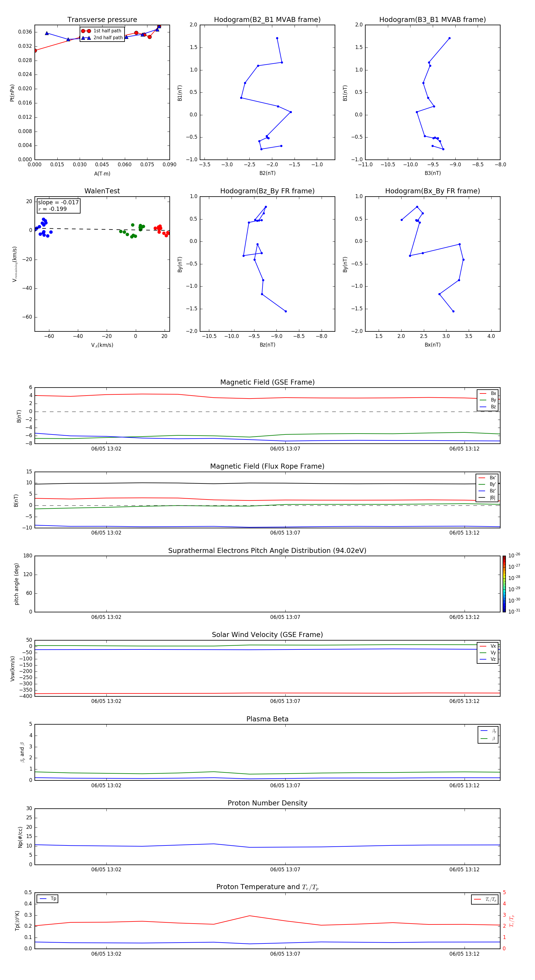The height and width of the screenshot is (980, 535).
Task: Click the Plasma Beta legend box
Action: pyautogui.click(x=488, y=735)
